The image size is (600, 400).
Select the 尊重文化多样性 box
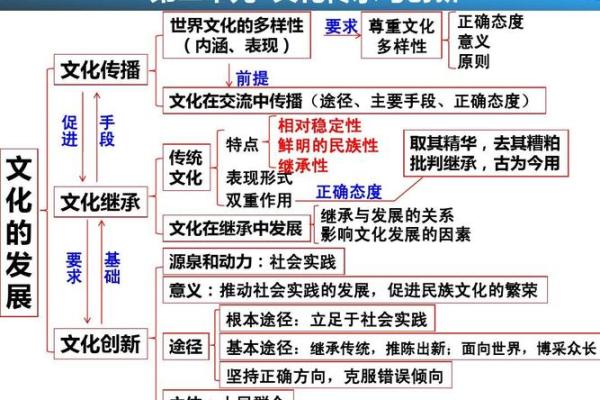click(x=401, y=35)
